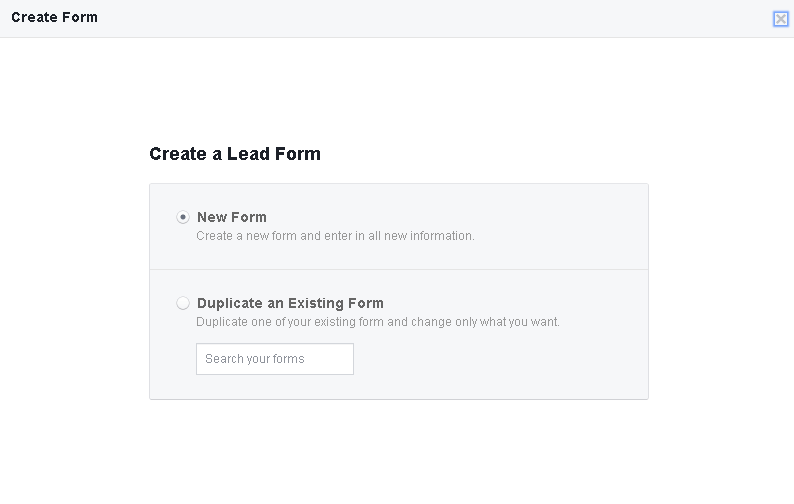Select the New Form radio button
The width and height of the screenshot is (794, 504).
183,217
